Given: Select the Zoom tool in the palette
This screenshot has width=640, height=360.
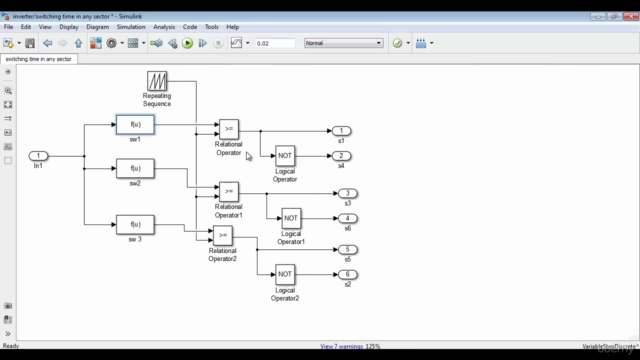Looking at the screenshot, I should tap(8, 91).
